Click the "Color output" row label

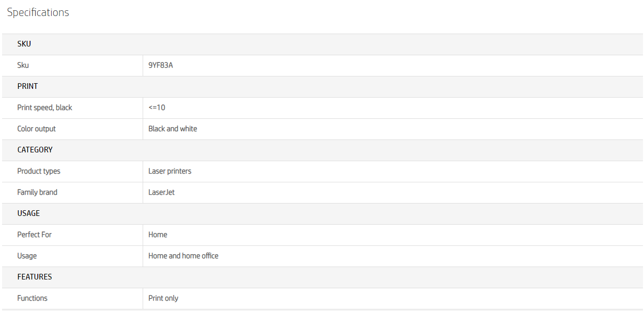tap(36, 129)
